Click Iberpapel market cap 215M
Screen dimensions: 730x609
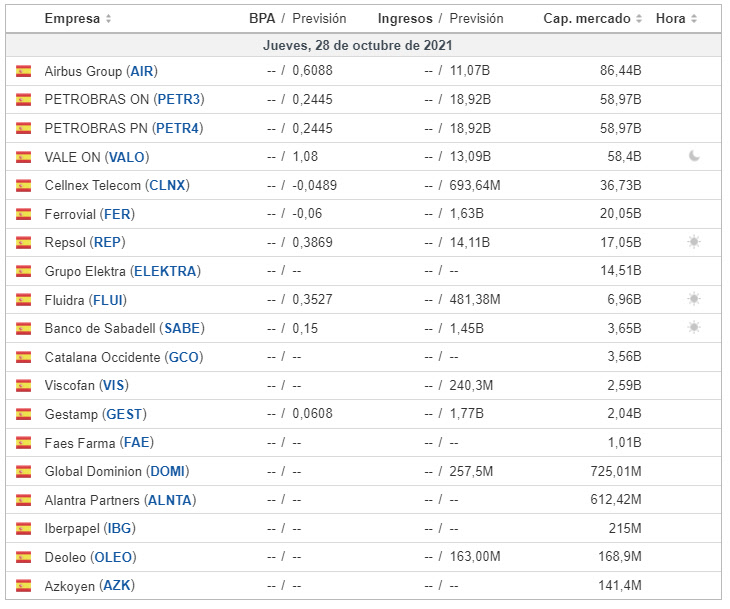coord(625,528)
